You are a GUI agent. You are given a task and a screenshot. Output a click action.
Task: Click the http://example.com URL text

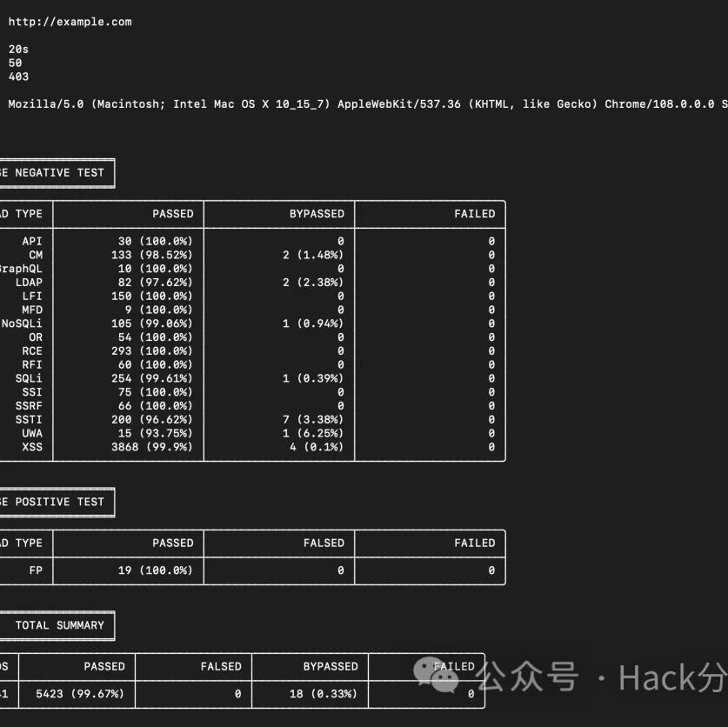click(70, 22)
